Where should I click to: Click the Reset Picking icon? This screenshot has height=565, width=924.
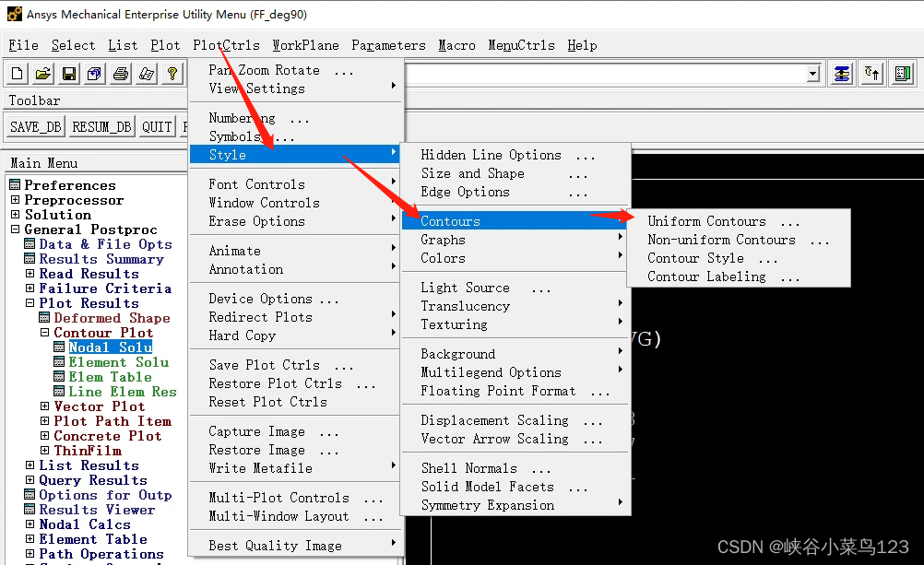coord(872,74)
